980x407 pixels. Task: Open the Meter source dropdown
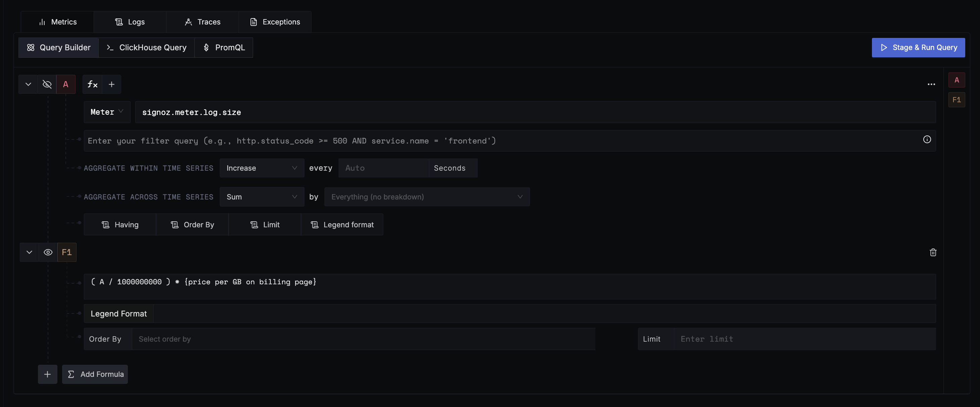click(x=107, y=112)
